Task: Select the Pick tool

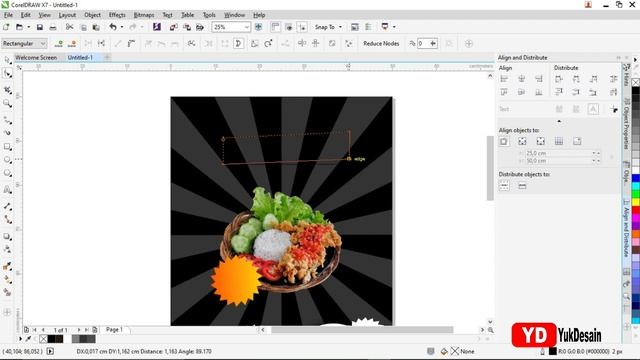Action: tap(7, 60)
